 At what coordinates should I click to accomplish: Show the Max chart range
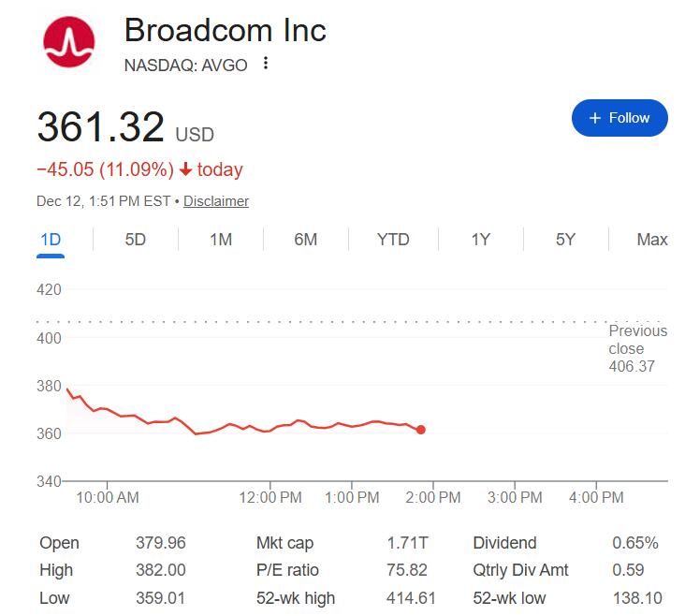pos(651,240)
